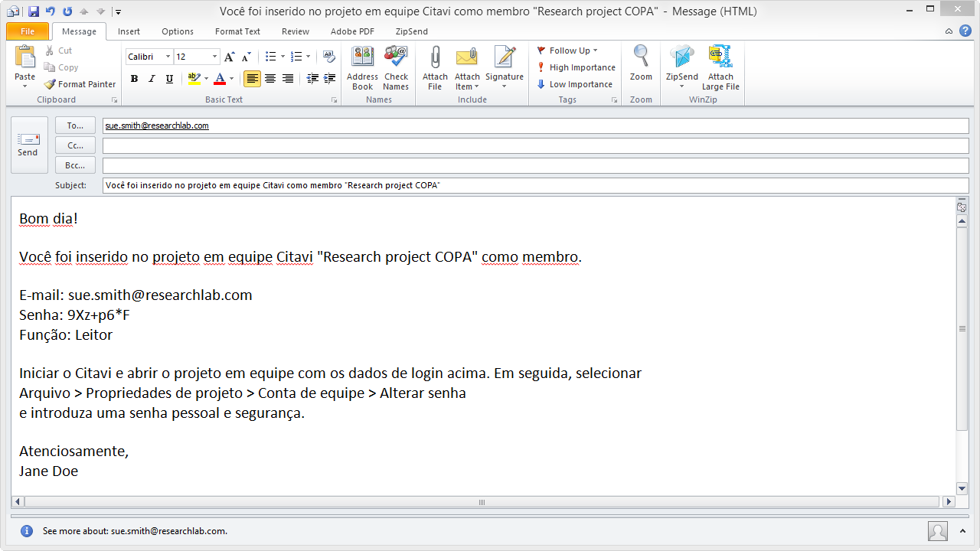Open the font color dropdown arrow
The height and width of the screenshot is (551, 980).
pos(232,79)
